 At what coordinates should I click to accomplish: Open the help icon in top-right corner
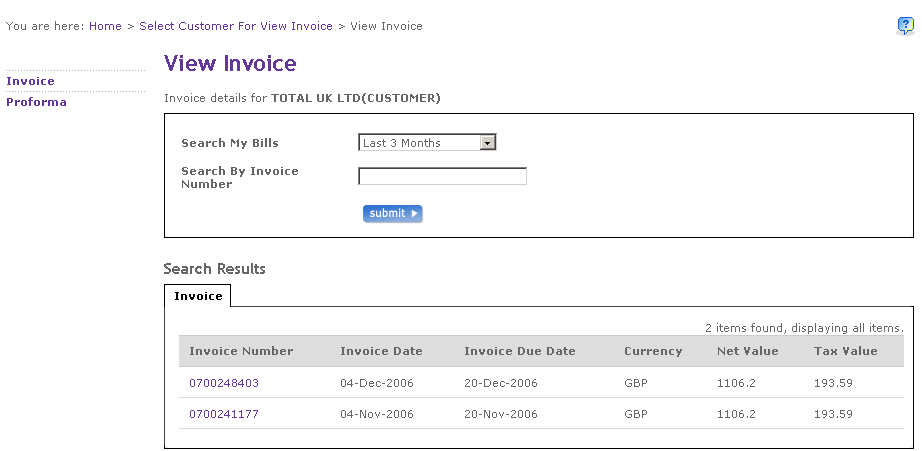pyautogui.click(x=905, y=27)
